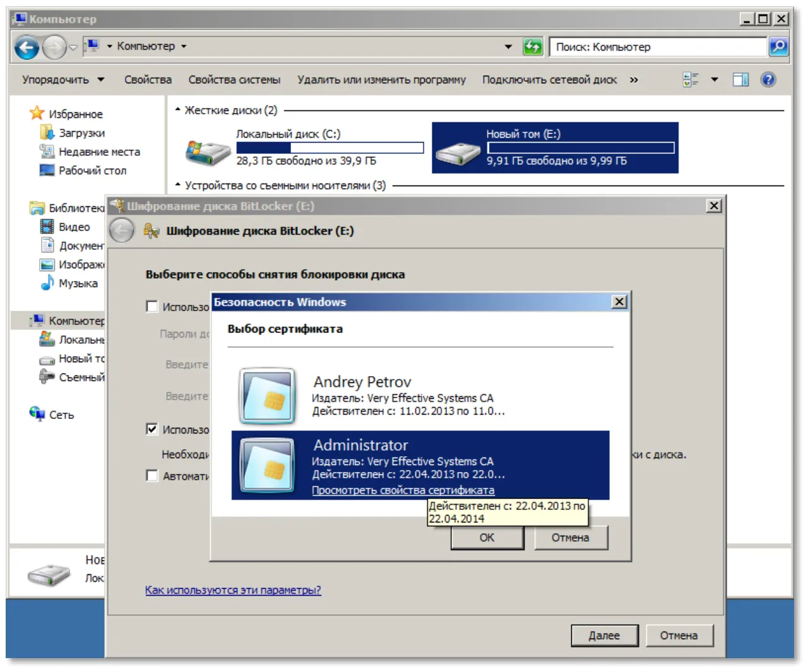Open the recent pages dropdown beside navigation arrows

[x=73, y=47]
